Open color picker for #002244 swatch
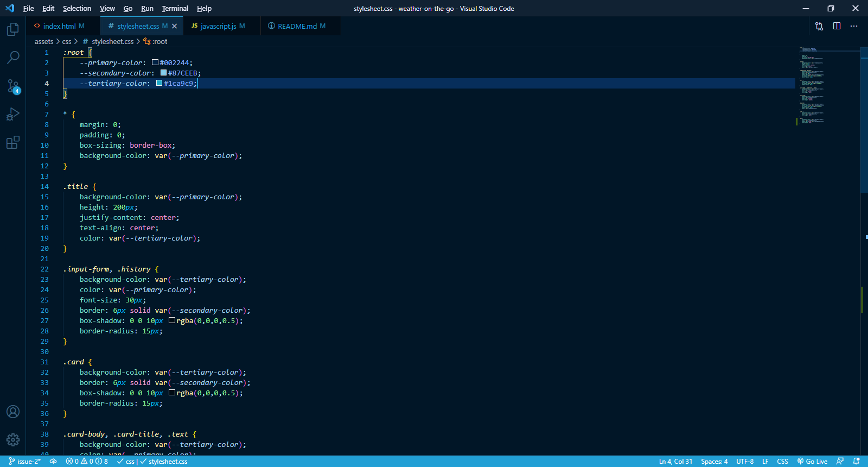This screenshot has width=868, height=467. coord(155,62)
